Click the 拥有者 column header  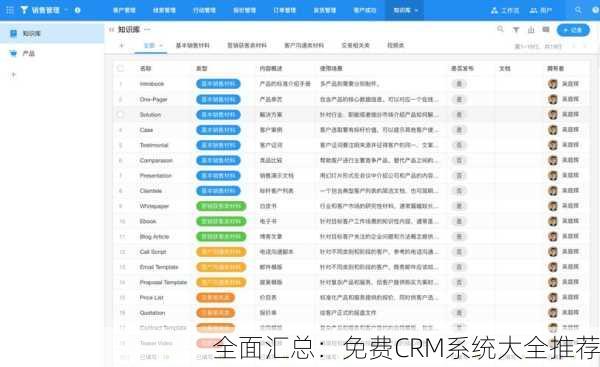555,69
